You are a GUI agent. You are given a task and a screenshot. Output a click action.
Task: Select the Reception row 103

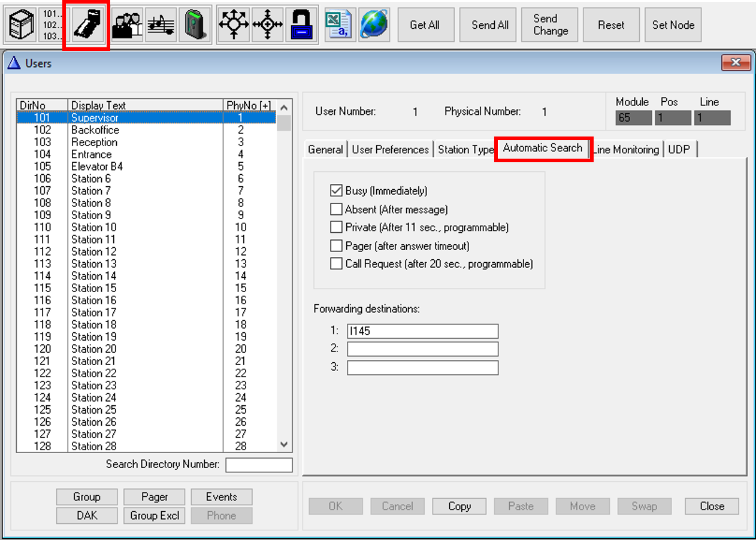click(146, 142)
